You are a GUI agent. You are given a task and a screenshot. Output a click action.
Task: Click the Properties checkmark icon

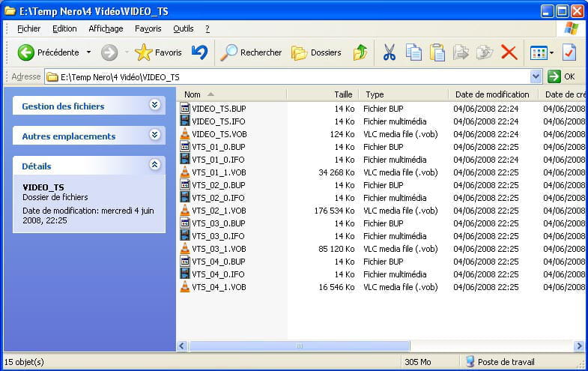coord(569,52)
